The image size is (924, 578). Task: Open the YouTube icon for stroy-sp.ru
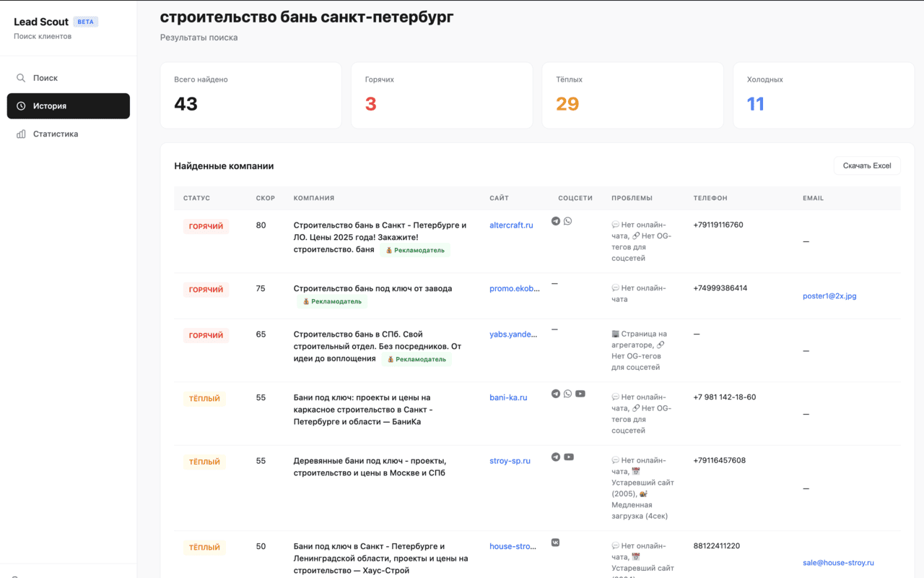(569, 457)
